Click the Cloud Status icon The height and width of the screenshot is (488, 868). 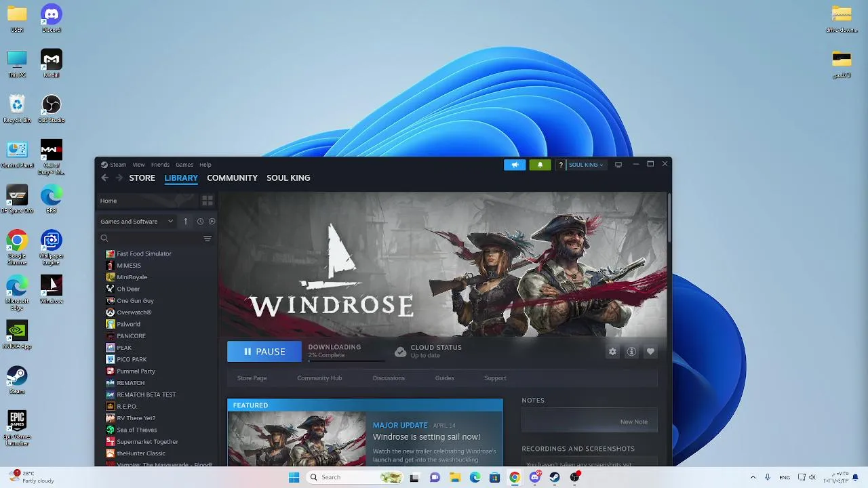pyautogui.click(x=401, y=352)
